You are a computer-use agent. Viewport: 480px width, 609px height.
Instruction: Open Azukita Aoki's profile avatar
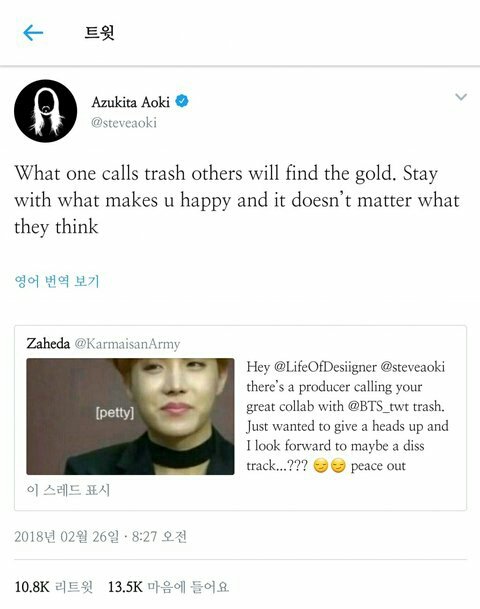[x=45, y=111]
